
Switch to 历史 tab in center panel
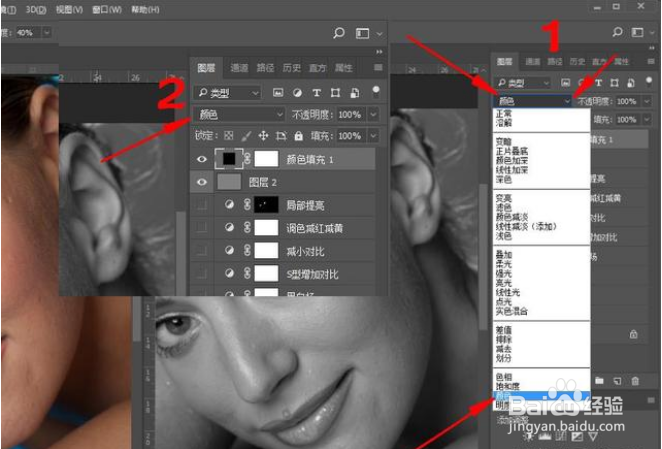[291, 68]
